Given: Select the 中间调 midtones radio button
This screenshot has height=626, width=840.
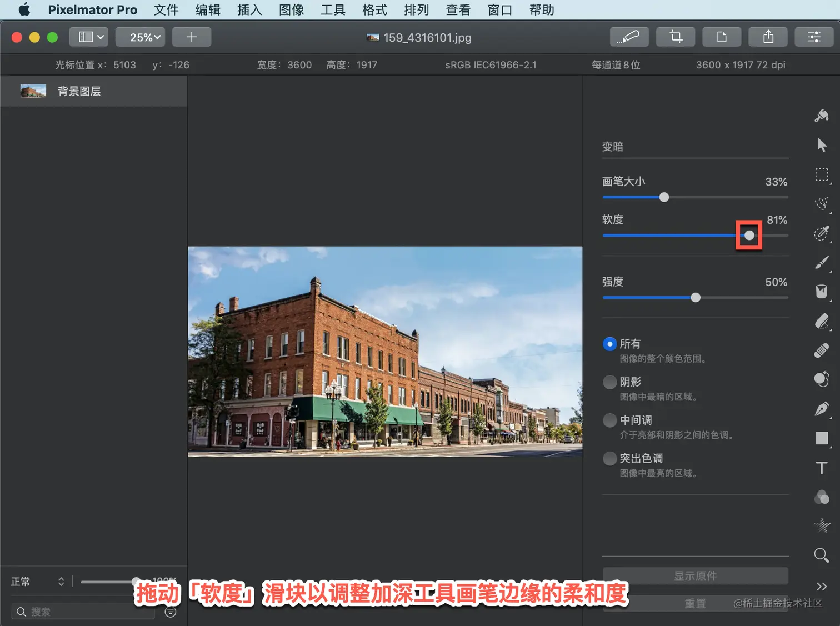Looking at the screenshot, I should [x=609, y=420].
